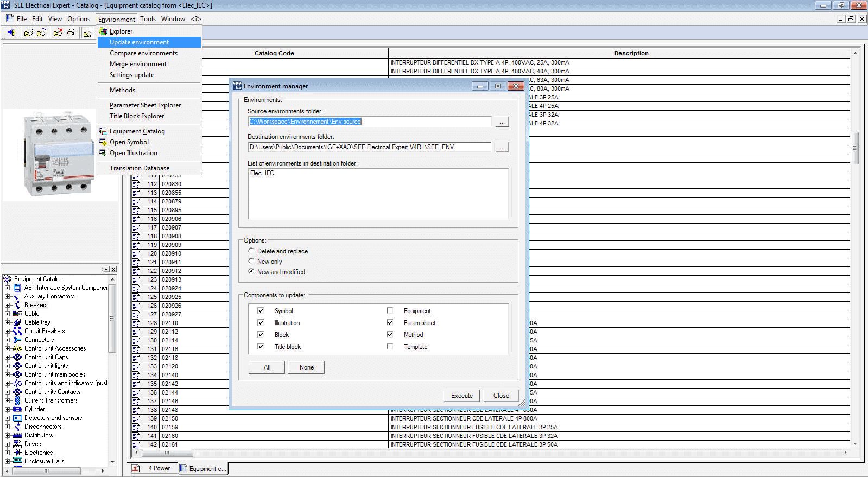The image size is (868, 477).
Task: Click the Breakers category icon in tree
Action: [x=17, y=305]
